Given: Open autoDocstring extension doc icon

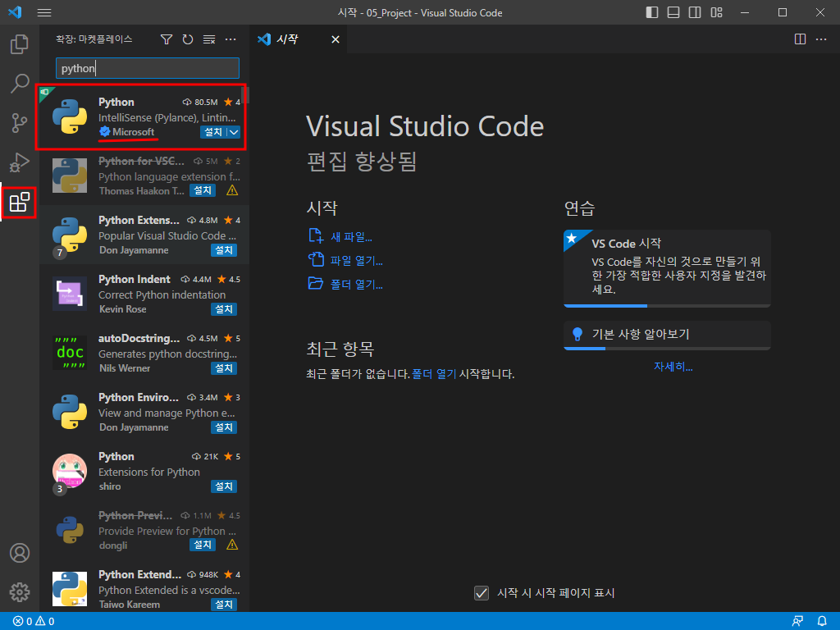Looking at the screenshot, I should [70, 353].
